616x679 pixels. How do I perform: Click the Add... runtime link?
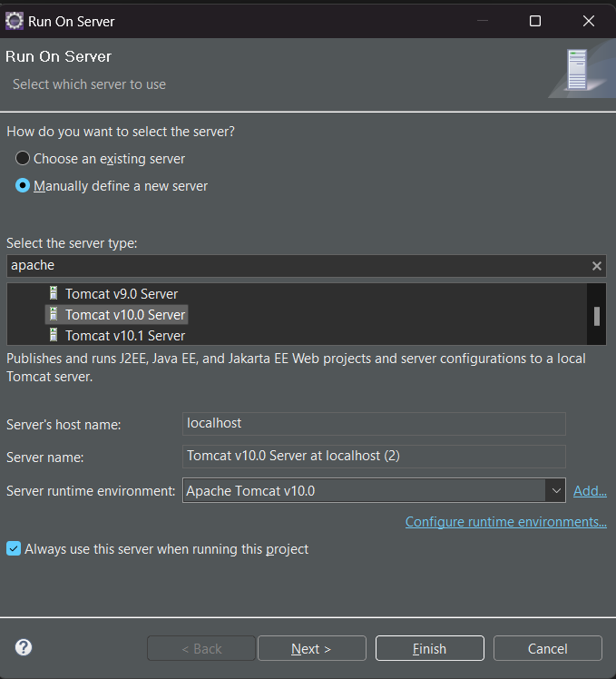590,490
